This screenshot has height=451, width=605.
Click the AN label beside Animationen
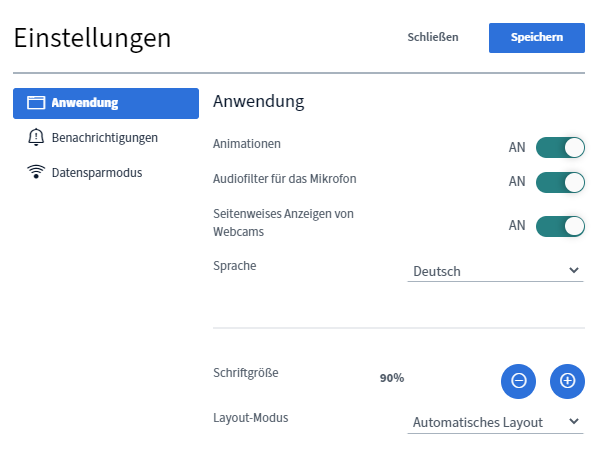click(517, 148)
